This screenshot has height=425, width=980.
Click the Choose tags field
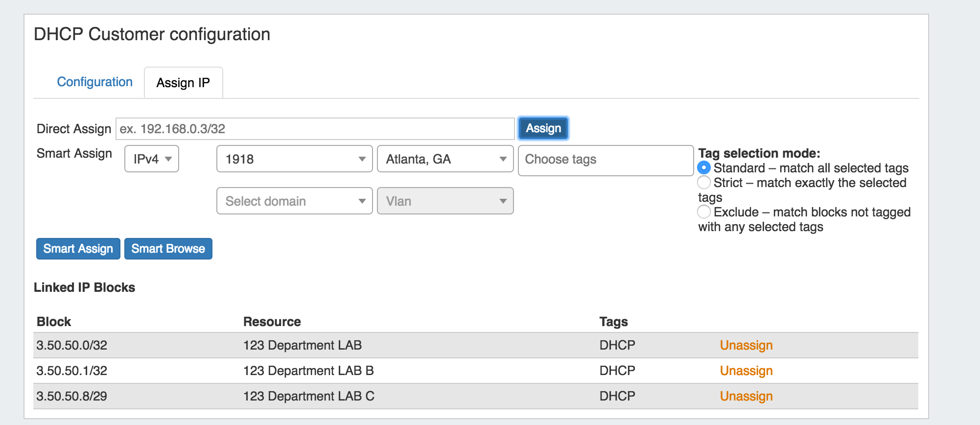point(605,160)
